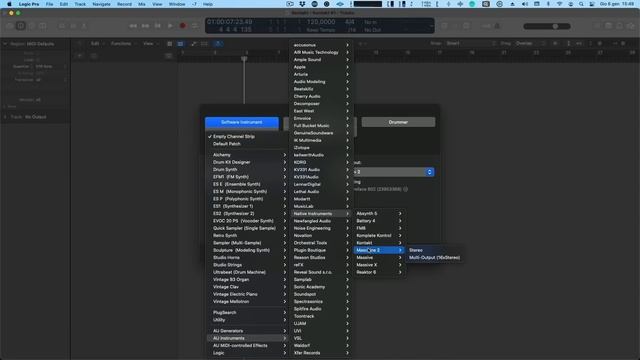Choose Default Patch option

(246, 144)
